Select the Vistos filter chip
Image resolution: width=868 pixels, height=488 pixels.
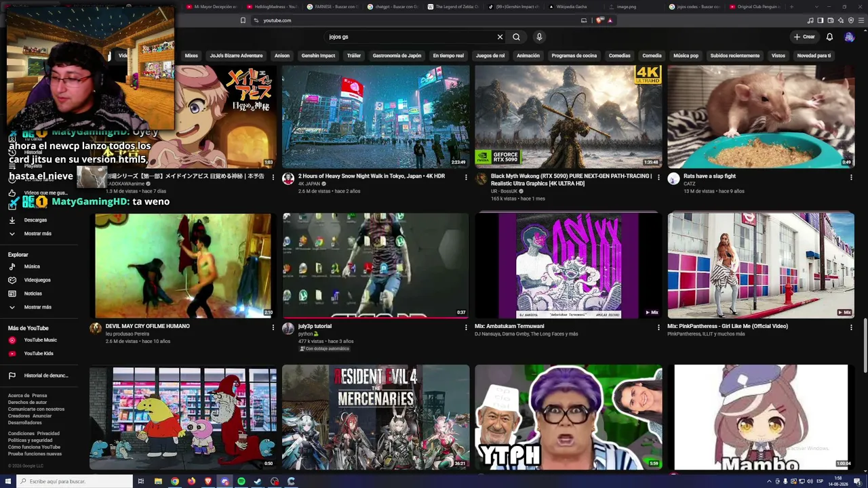[778, 56]
